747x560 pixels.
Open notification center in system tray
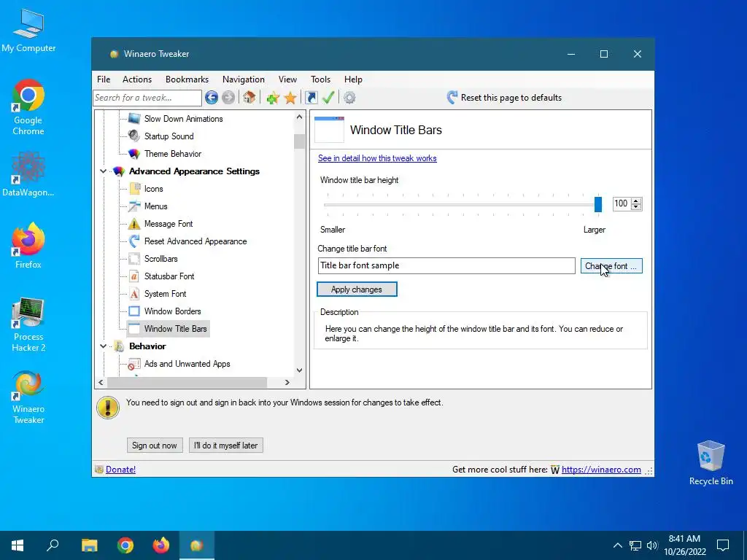coord(723,545)
